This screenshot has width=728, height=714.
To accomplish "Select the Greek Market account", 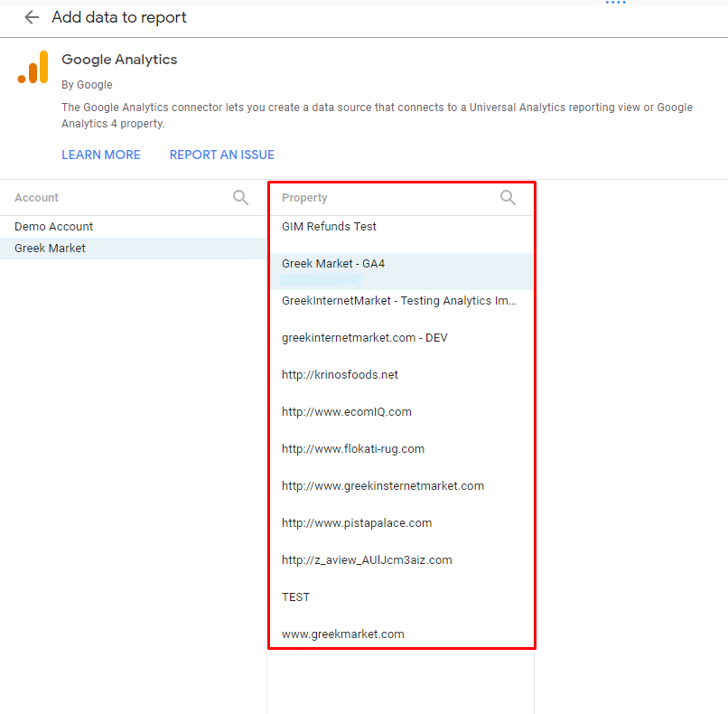I will point(51,249).
